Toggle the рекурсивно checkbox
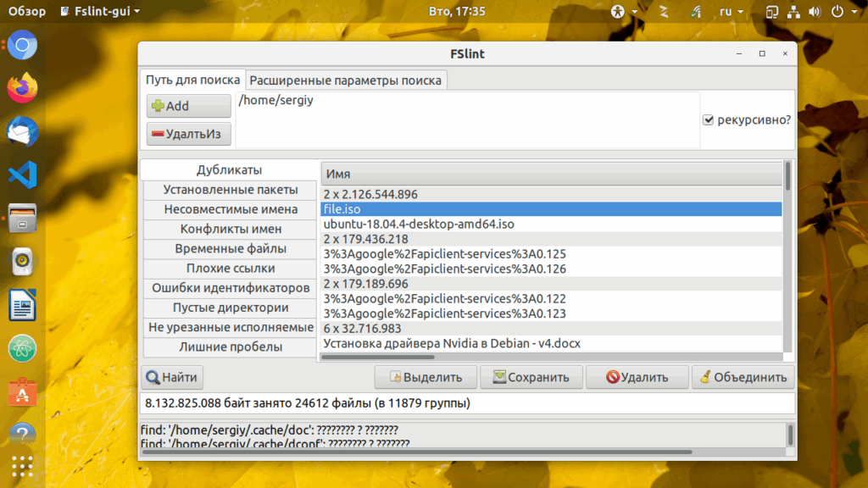The width and height of the screenshot is (868, 488). [708, 119]
